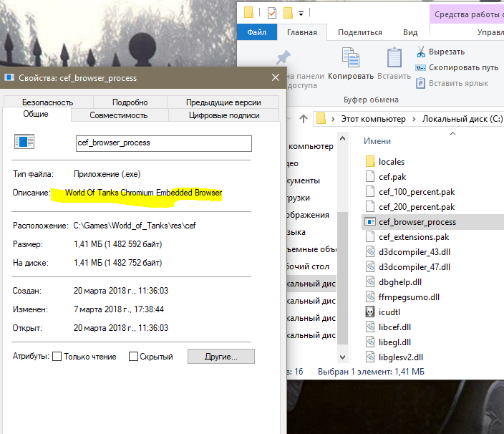Click the cef_100_percent.pak file icon
Viewport: 504px width, 434px height.
(x=370, y=192)
